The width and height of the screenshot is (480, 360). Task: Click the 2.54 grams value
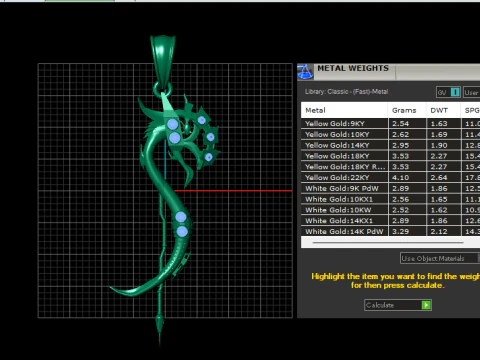click(400, 124)
